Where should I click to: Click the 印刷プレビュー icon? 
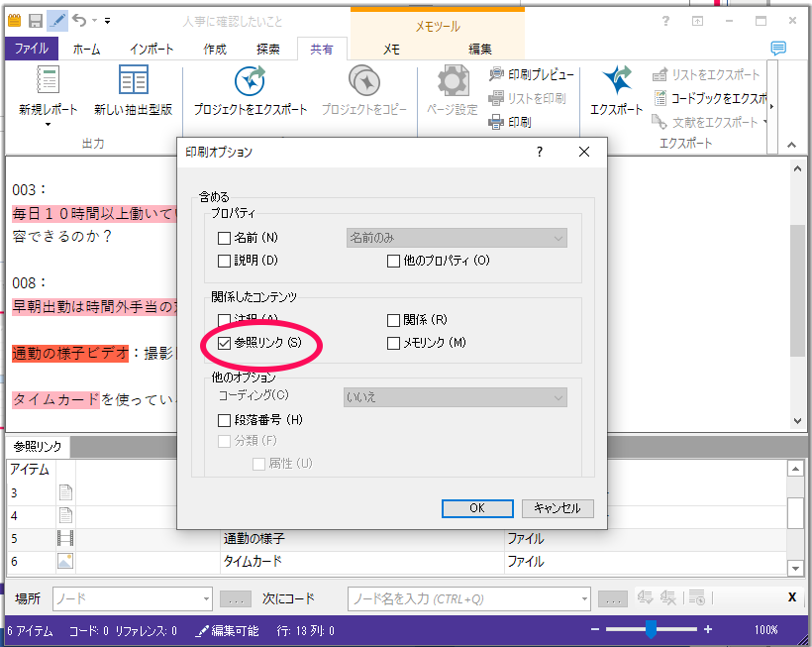[x=497, y=74]
